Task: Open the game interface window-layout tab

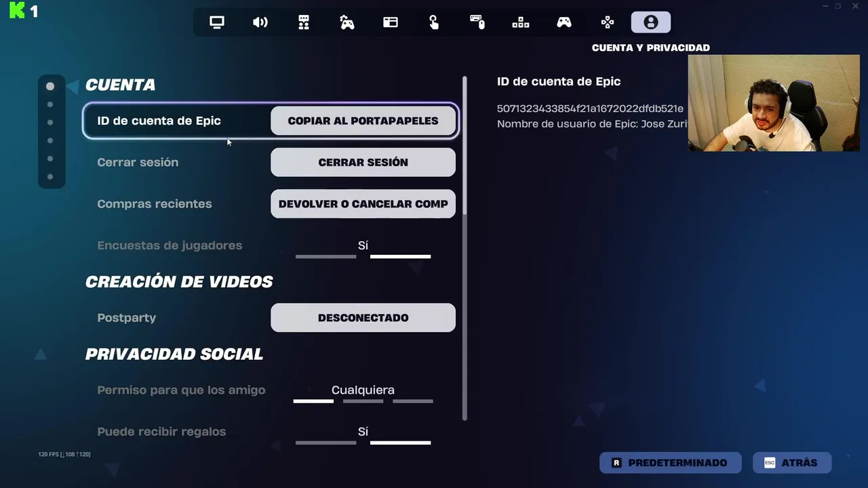Action: pos(391,22)
